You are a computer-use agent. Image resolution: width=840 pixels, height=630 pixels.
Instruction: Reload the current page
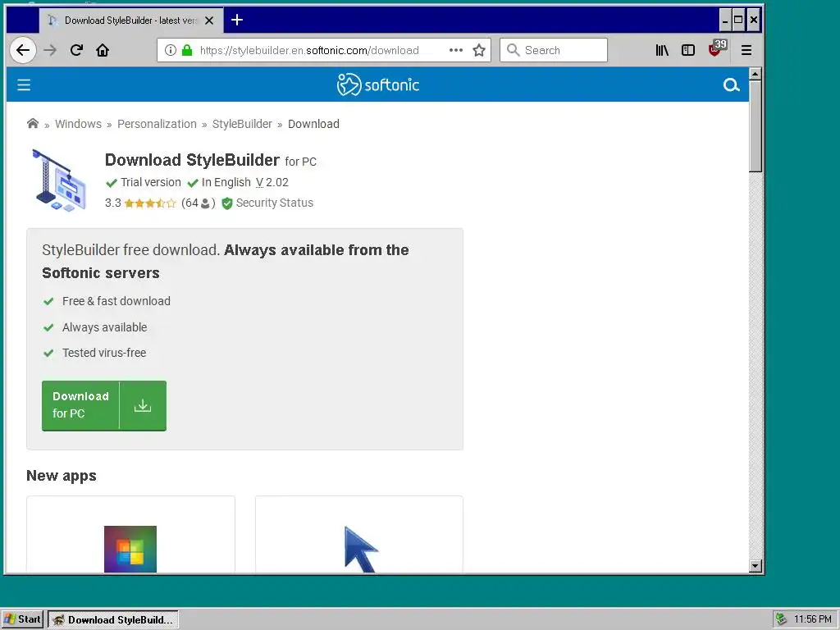coord(76,50)
